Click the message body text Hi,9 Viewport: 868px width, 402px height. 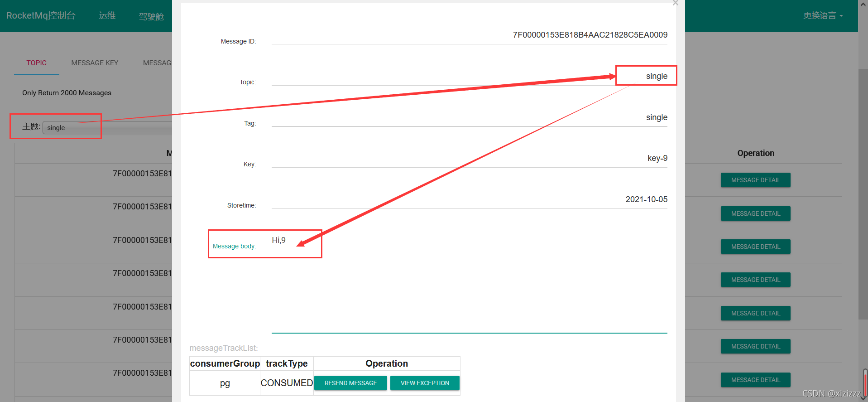point(278,240)
